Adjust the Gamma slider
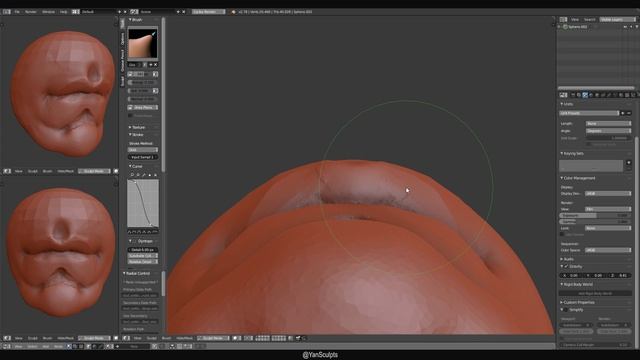The width and height of the screenshot is (640, 360). point(595,222)
